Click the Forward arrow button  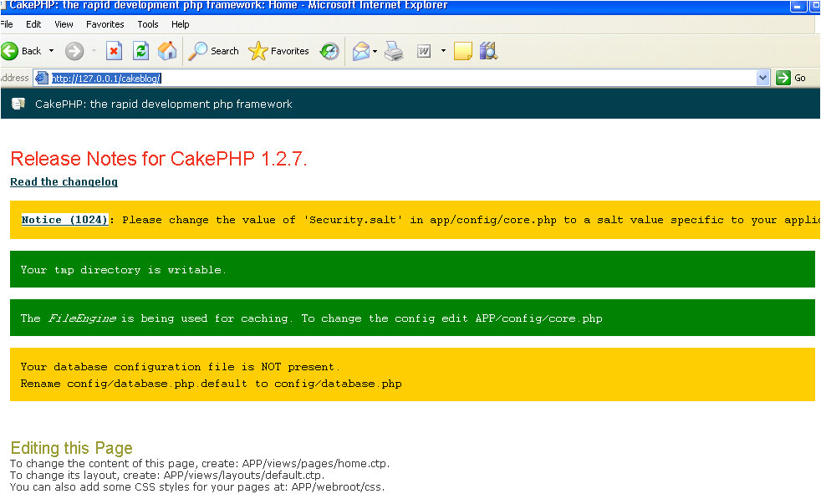coord(74,51)
